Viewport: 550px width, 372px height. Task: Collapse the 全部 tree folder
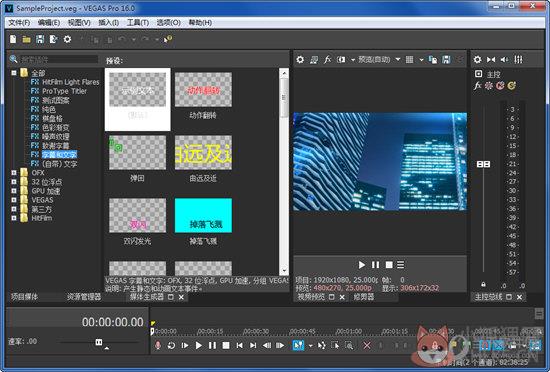[x=14, y=73]
